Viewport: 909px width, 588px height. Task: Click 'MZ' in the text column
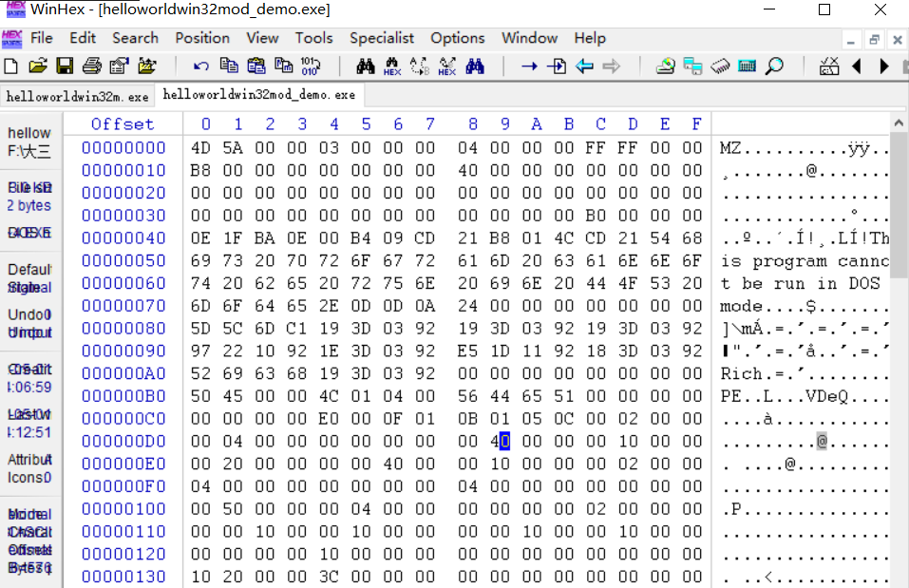click(x=730, y=148)
